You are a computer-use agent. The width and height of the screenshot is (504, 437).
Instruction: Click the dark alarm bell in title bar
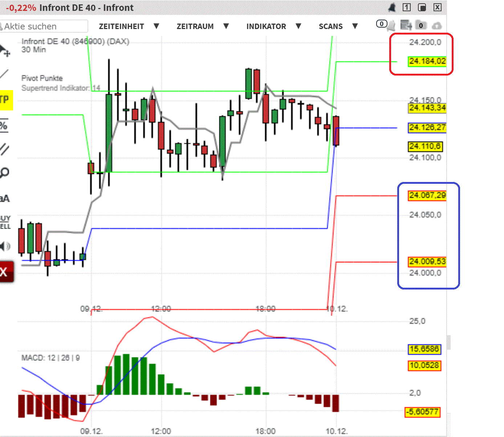click(x=392, y=7)
